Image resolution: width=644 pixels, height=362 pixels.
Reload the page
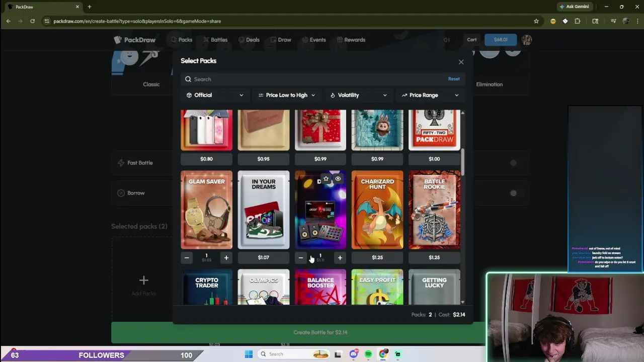(32, 21)
